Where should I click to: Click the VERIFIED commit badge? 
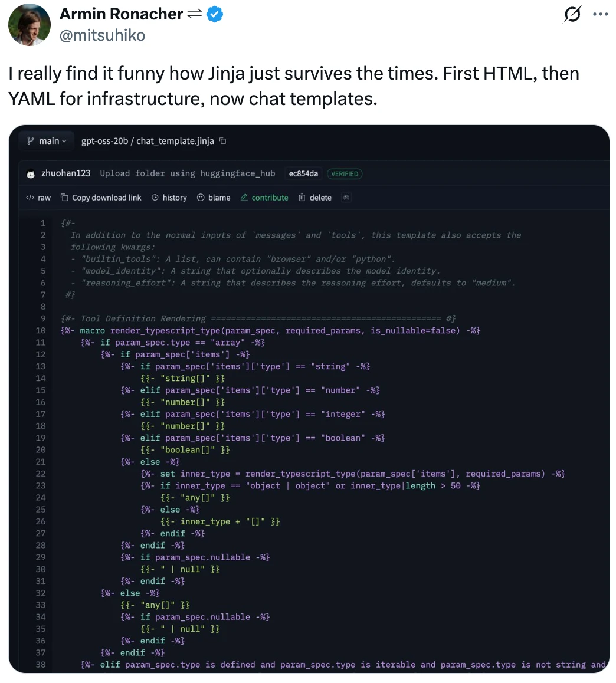345,173
